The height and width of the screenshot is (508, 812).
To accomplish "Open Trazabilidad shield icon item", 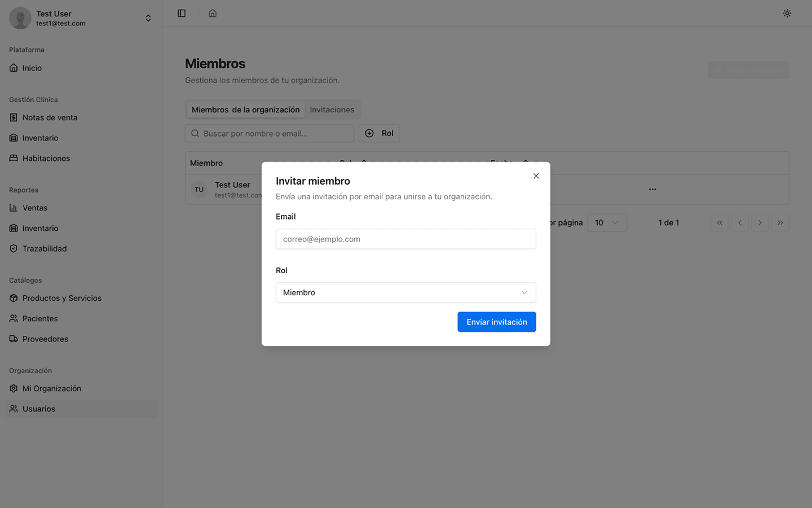I will tap(14, 248).
